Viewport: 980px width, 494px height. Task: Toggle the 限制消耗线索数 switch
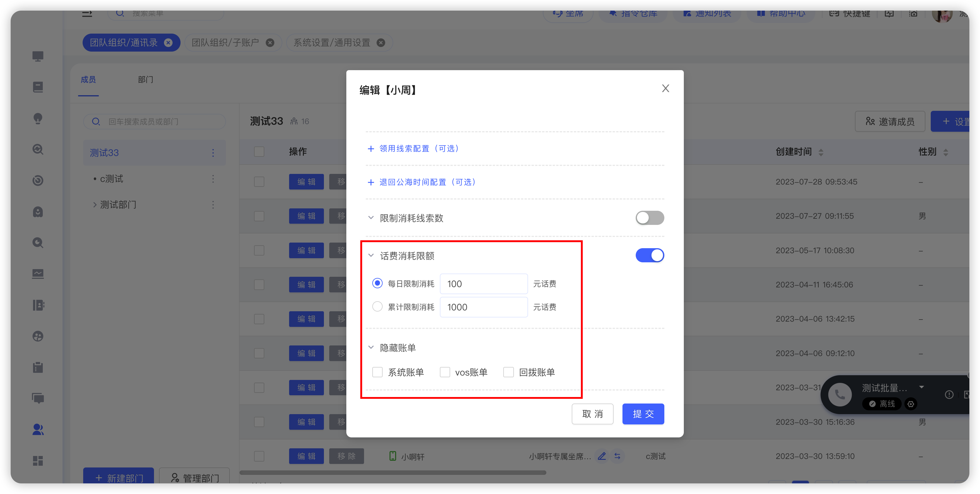(649, 218)
